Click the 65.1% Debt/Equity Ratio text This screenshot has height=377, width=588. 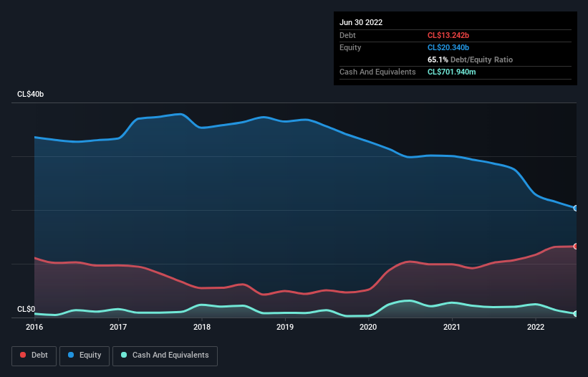tap(470, 59)
